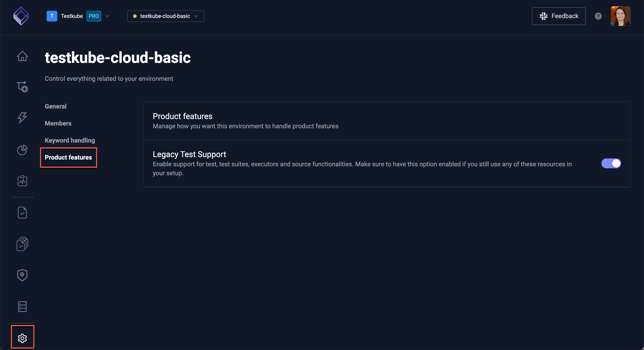
Task: Toggle the Legacy Test Support switch
Action: click(611, 163)
